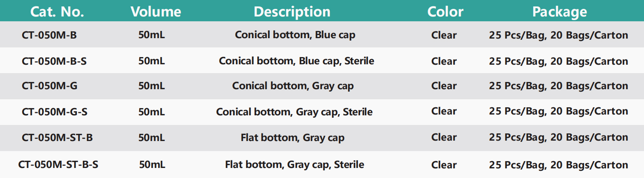Click the Clear color cell for CT-050M-ST-B

click(x=444, y=137)
